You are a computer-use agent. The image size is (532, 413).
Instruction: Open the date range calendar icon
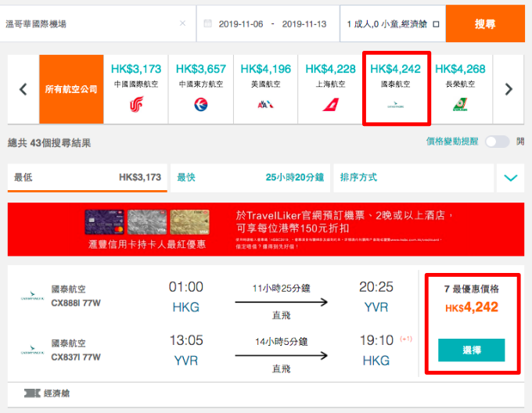coord(207,23)
